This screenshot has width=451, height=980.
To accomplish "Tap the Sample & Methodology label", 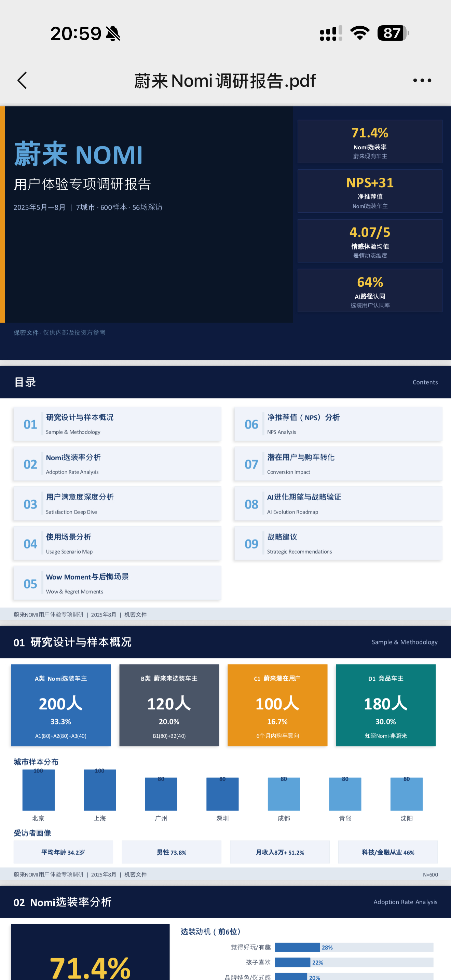I will coord(405,642).
